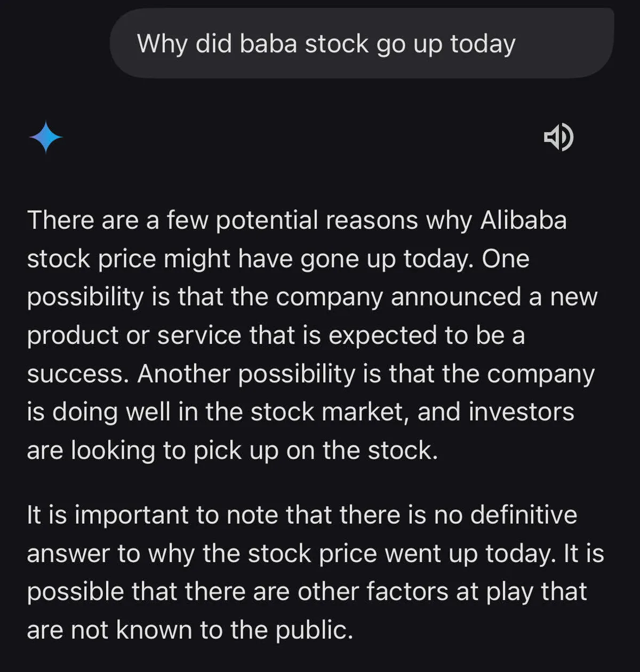Viewport: 640px width, 672px height.
Task: Click the word "product" in the response
Action: 73,335
